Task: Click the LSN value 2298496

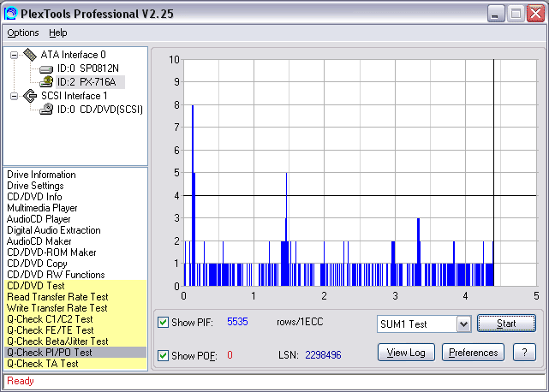Action: (x=323, y=355)
